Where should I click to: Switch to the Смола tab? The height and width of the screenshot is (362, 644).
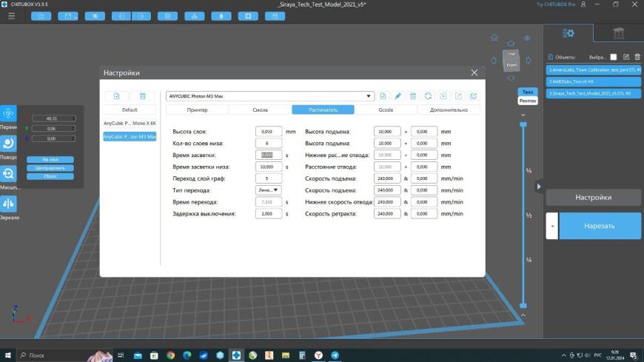point(260,110)
